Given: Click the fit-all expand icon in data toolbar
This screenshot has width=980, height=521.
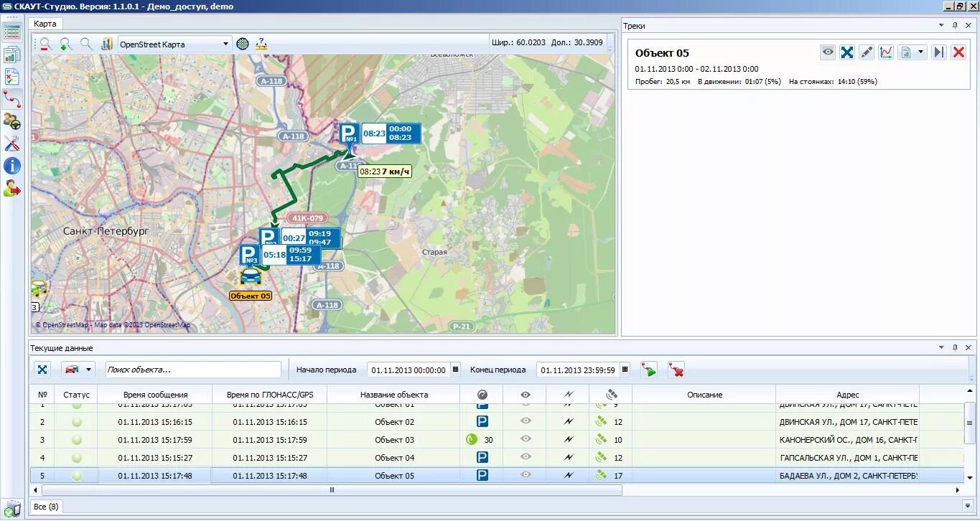Looking at the screenshot, I should 42,370.
